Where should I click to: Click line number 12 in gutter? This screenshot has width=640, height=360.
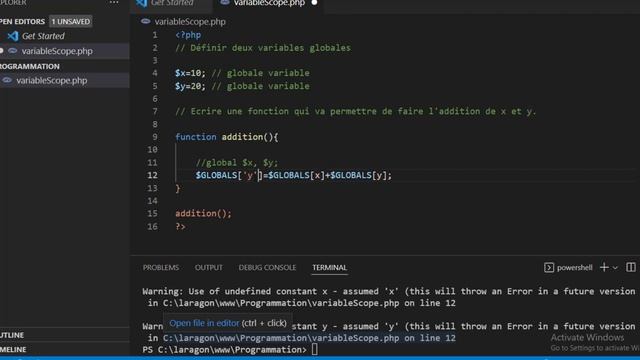152,175
